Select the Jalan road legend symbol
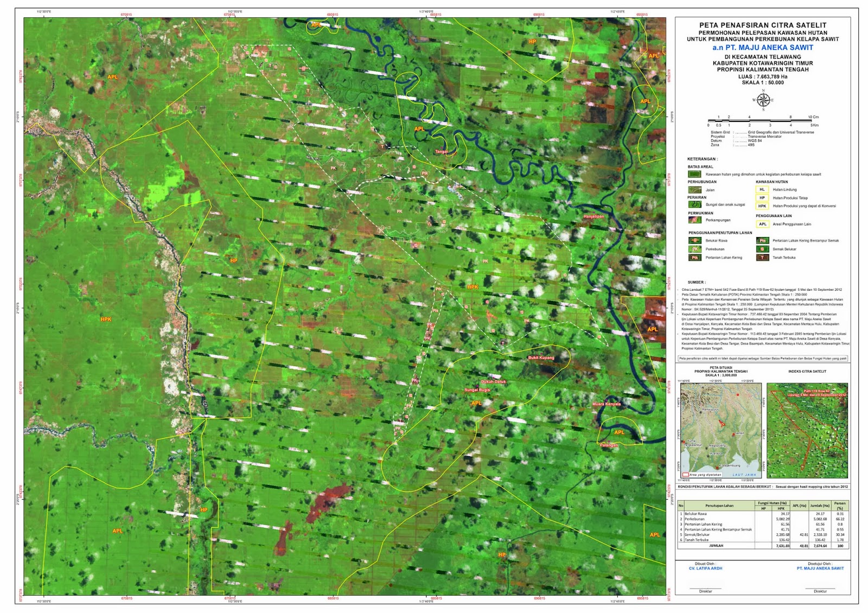The width and height of the screenshot is (868, 613). pos(695,190)
